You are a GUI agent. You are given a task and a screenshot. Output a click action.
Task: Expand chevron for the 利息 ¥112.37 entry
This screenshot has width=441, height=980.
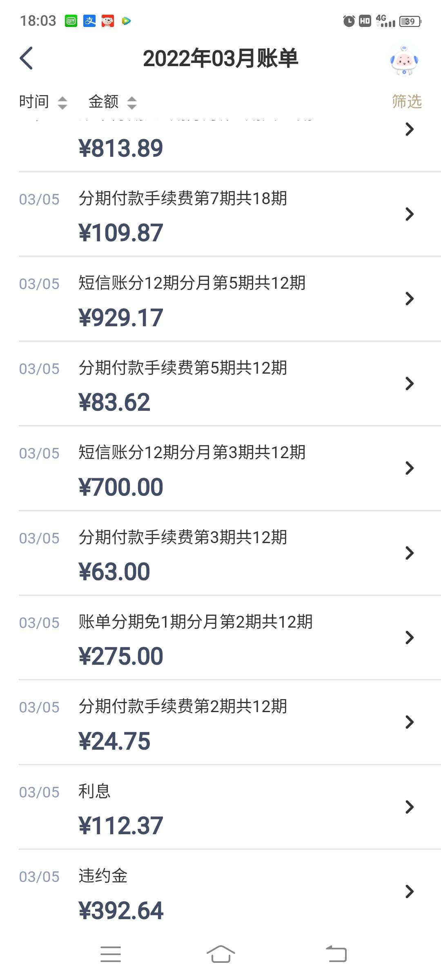(410, 807)
